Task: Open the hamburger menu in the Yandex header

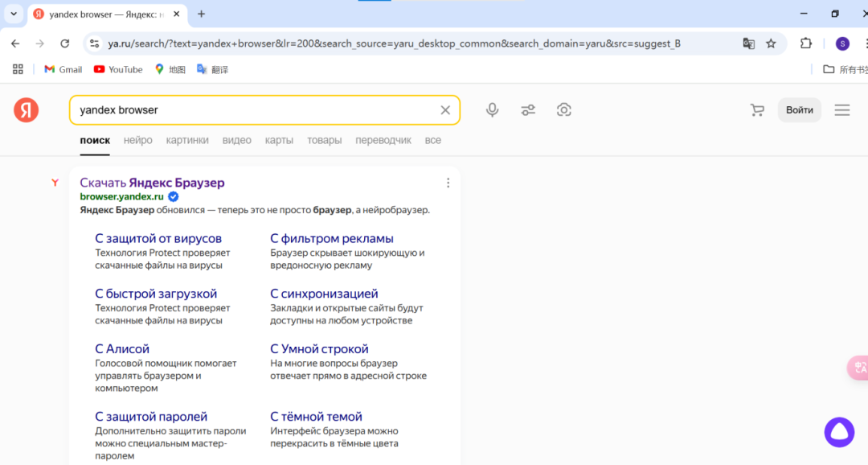Action: tap(842, 109)
